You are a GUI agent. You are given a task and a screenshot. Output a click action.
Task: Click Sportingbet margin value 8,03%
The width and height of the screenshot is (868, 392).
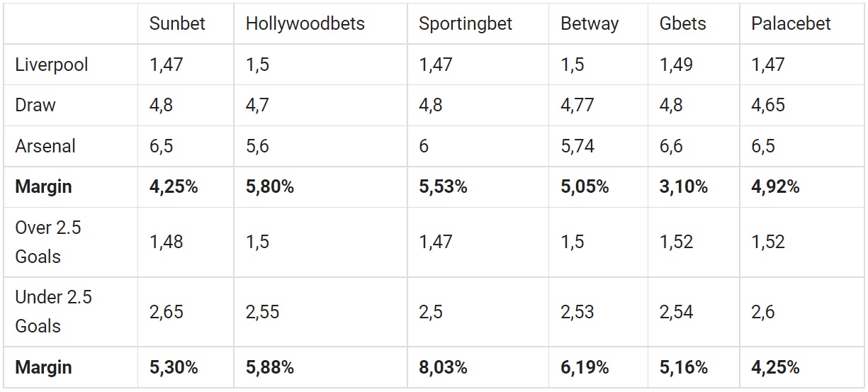[443, 367]
